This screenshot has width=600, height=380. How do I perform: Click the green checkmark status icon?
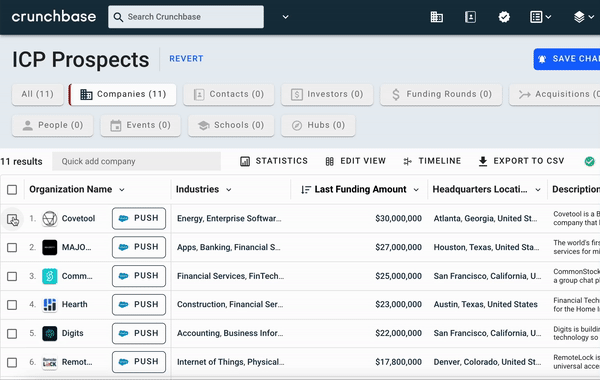click(589, 161)
